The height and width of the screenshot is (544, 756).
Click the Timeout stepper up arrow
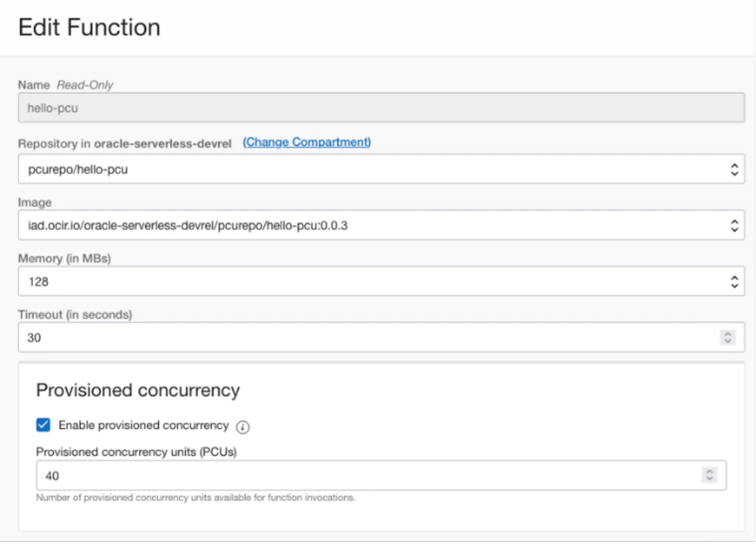tap(727, 334)
